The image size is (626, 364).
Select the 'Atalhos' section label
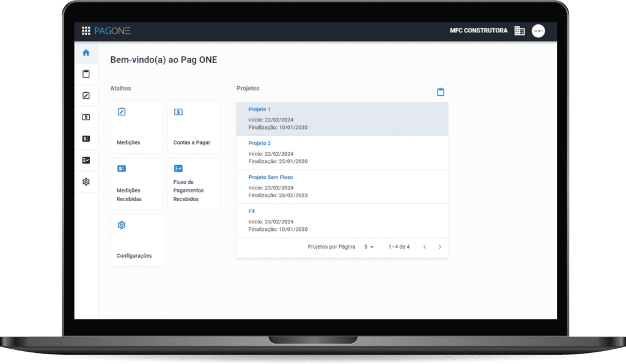click(x=120, y=88)
